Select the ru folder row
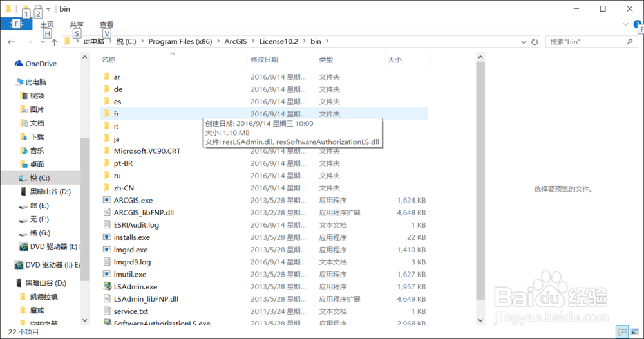The image size is (644, 339). 264,175
